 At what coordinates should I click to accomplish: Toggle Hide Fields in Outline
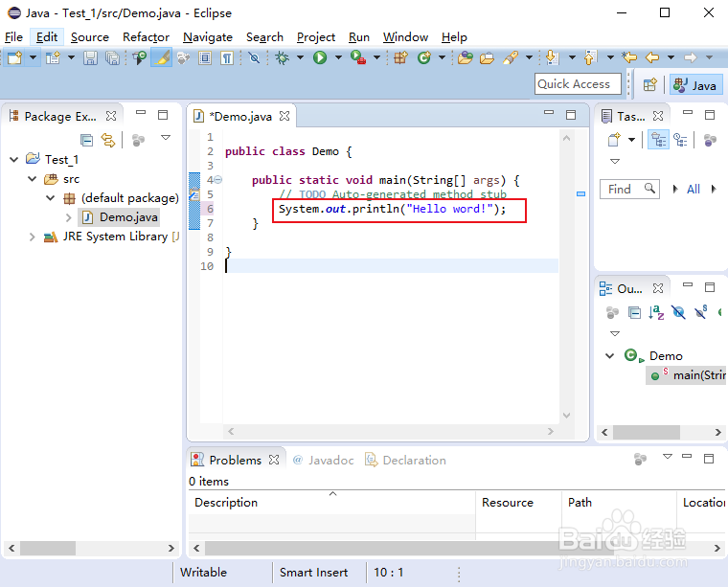(678, 312)
